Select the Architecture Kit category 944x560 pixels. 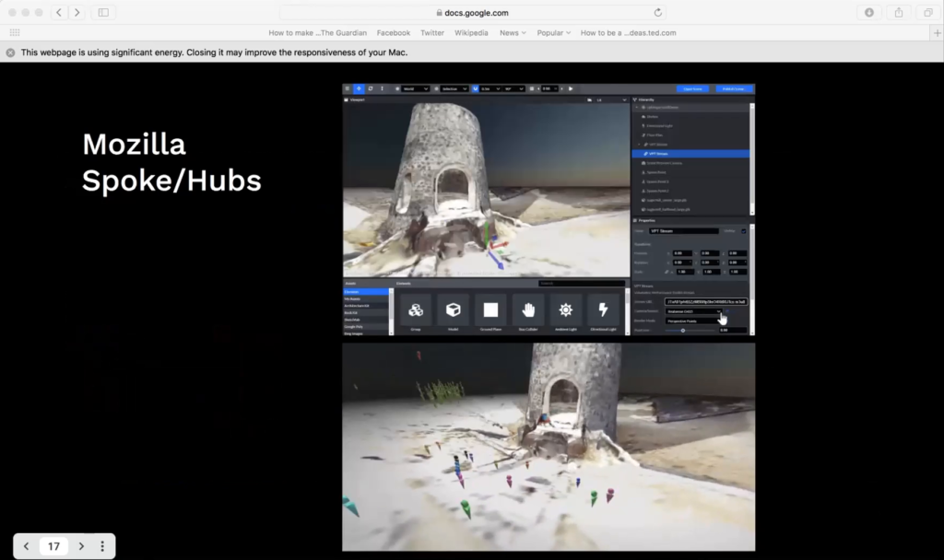tap(366, 306)
